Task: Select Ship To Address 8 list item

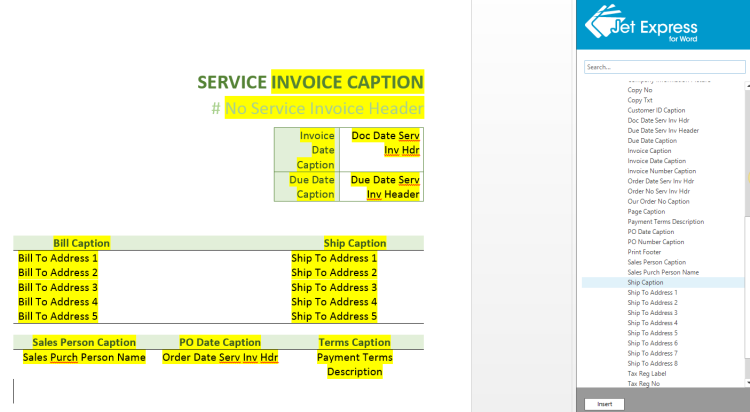Action: click(652, 363)
